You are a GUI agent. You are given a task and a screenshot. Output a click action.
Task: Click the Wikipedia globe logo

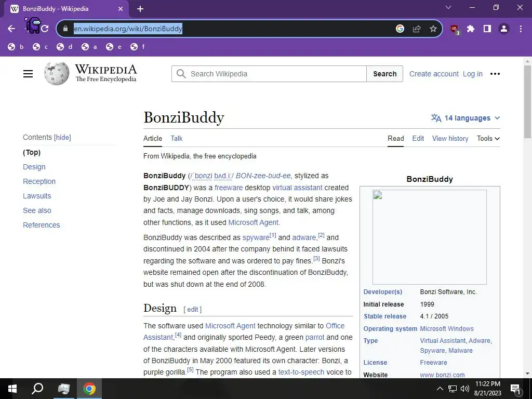(56, 73)
